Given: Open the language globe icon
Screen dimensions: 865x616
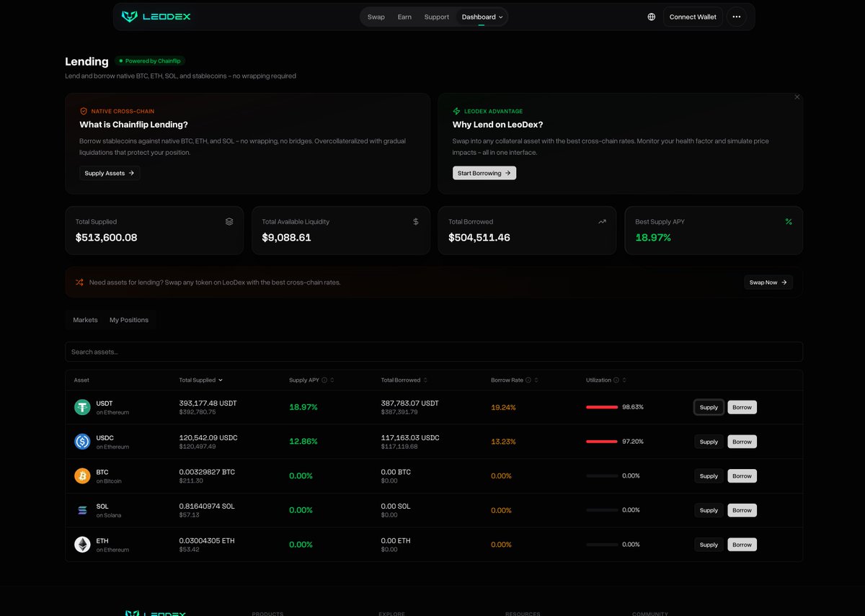Looking at the screenshot, I should (652, 17).
